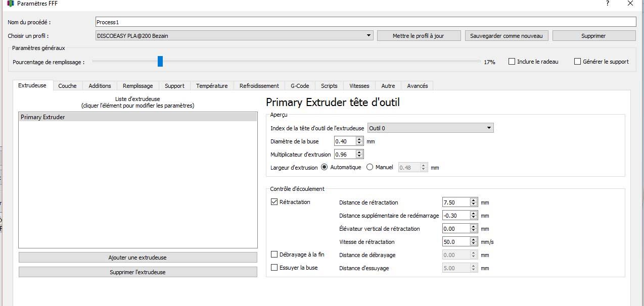Select the Manuel extrusion width radio

(370, 167)
